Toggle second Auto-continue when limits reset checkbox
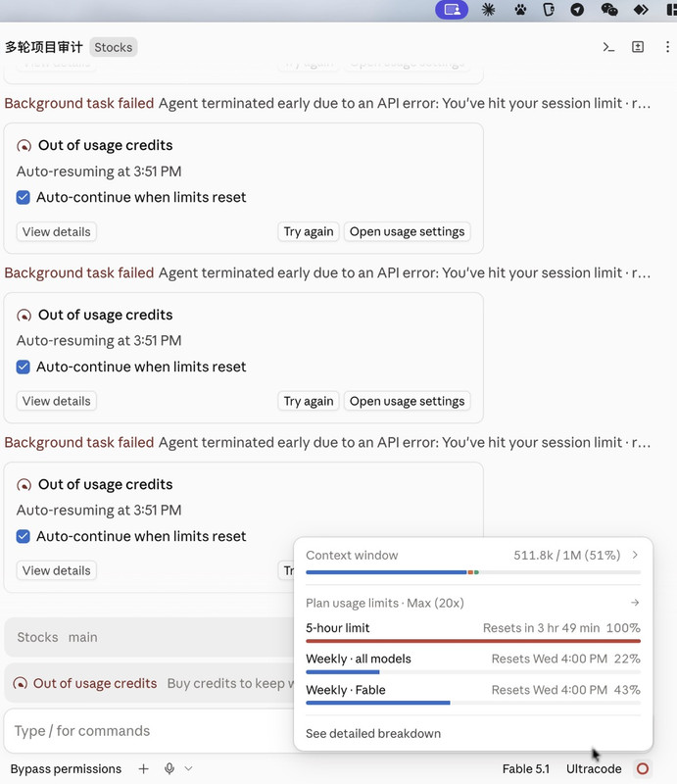677x784 pixels. point(23,367)
